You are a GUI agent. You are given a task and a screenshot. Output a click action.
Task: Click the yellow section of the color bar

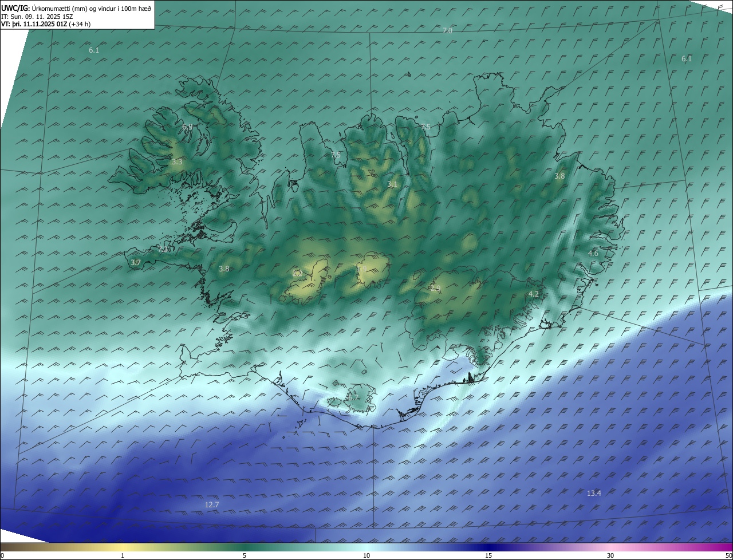(x=123, y=547)
